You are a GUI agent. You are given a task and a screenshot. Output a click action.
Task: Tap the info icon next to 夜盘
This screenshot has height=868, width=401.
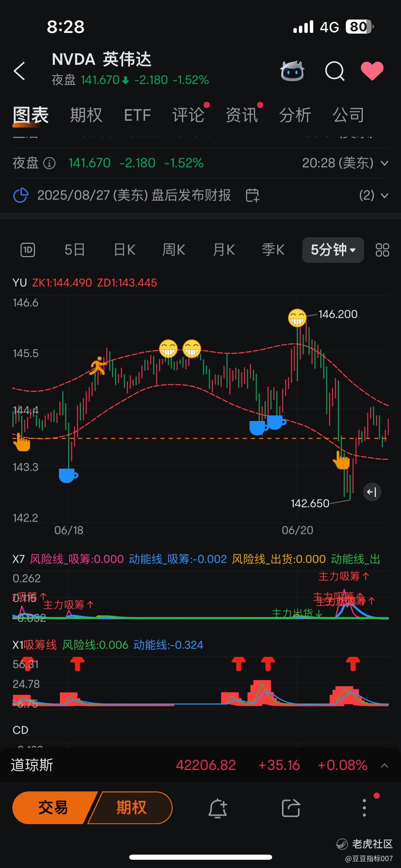[49, 163]
